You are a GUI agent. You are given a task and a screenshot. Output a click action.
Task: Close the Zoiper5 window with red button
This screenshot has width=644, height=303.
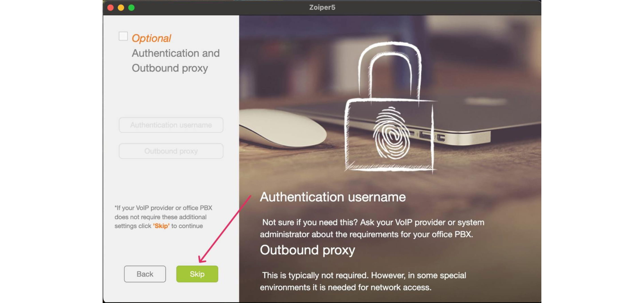pos(110,8)
